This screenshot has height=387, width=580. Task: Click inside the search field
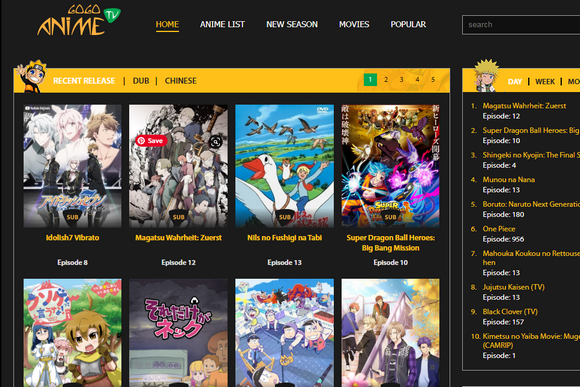[521, 25]
